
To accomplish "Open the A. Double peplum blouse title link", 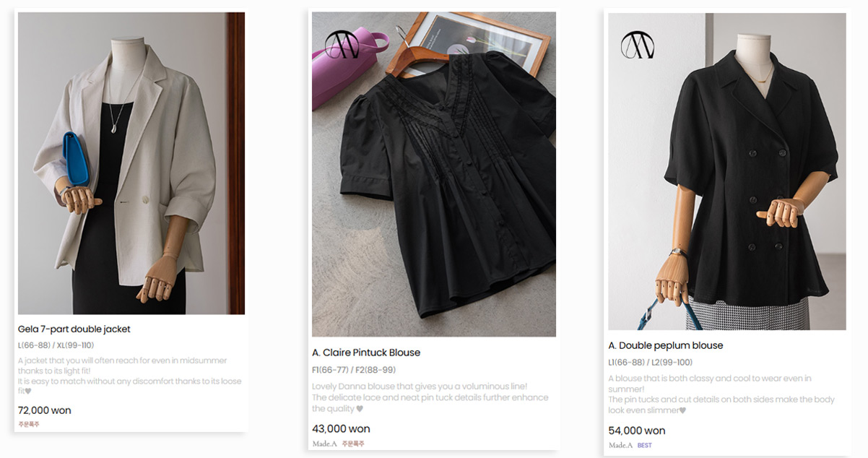I will point(665,345).
